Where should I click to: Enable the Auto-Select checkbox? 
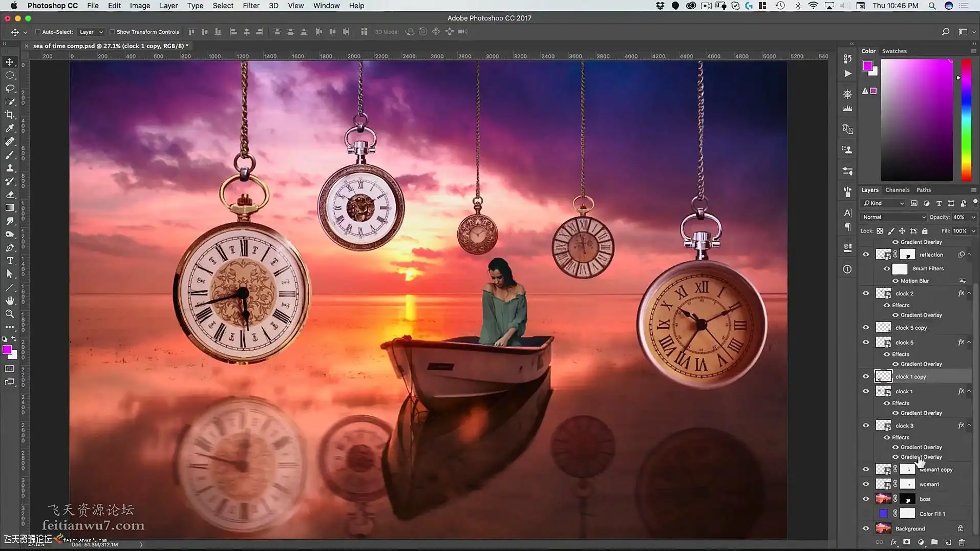38,32
